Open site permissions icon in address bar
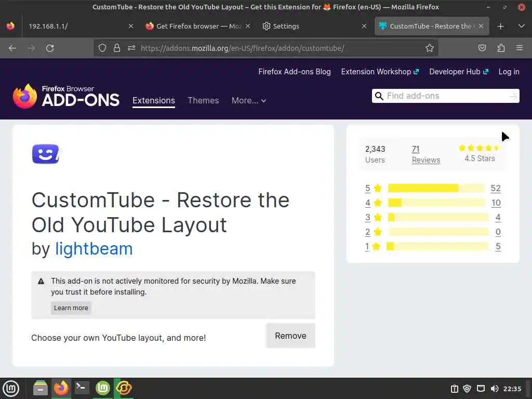The width and height of the screenshot is (532, 399). point(131,48)
